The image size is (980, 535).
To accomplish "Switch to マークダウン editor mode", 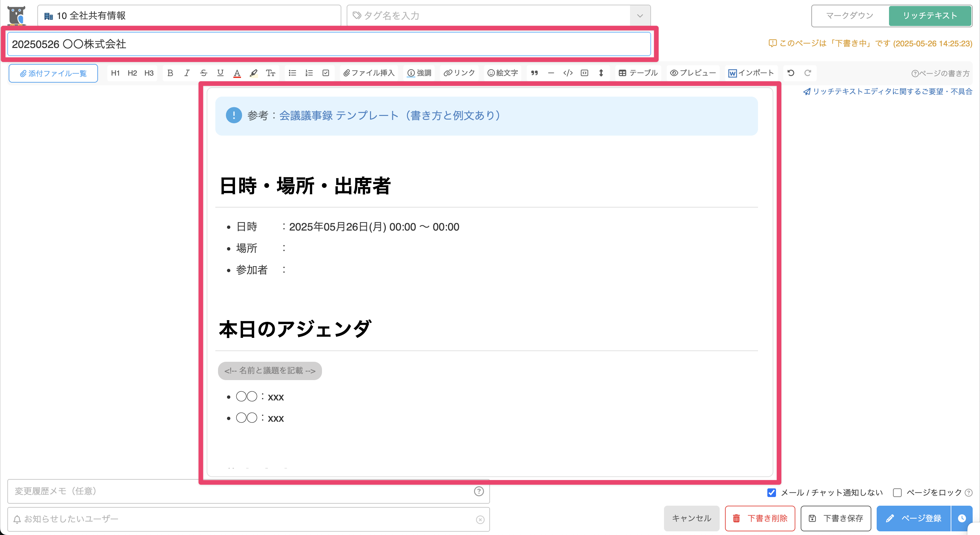I will 850,16.
